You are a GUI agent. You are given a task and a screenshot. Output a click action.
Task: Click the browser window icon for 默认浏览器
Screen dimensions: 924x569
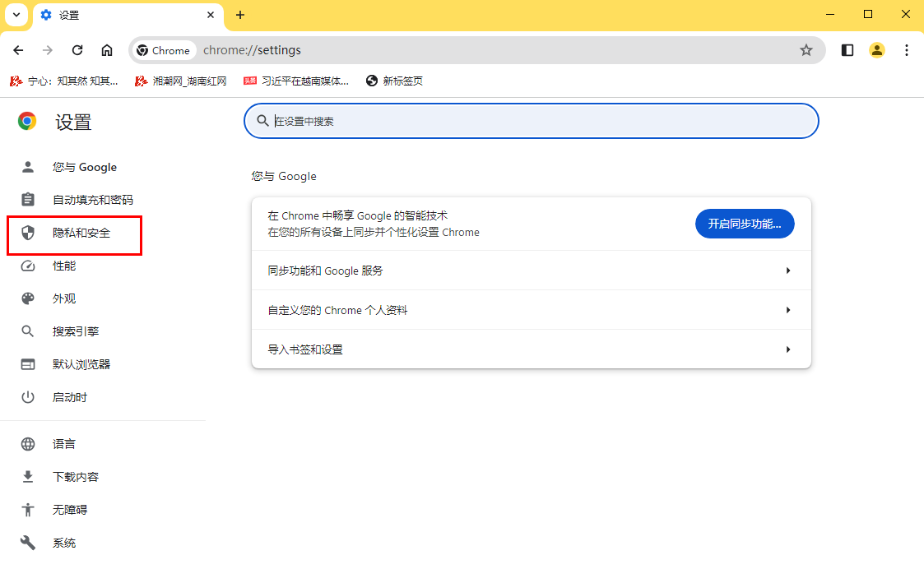tap(28, 364)
